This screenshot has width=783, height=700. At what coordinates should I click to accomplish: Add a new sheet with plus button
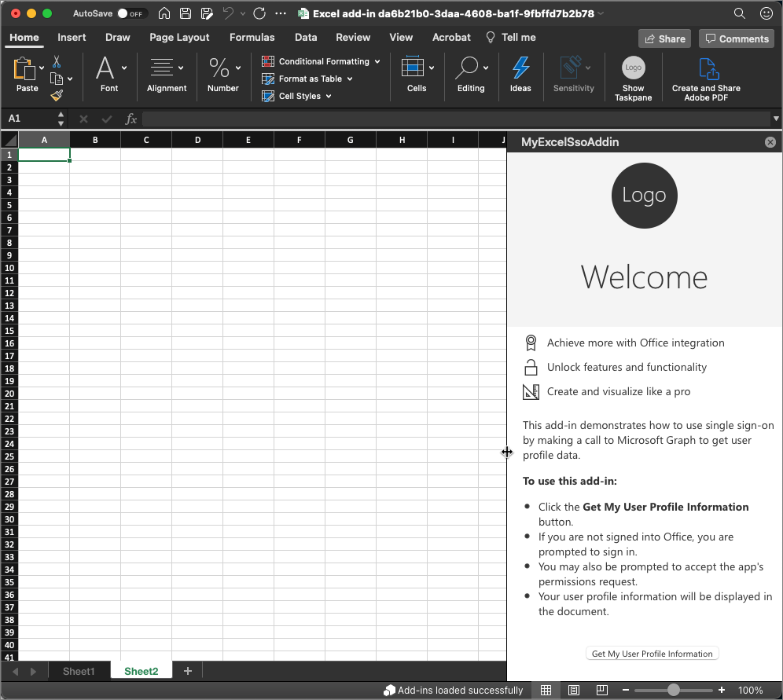pos(188,671)
